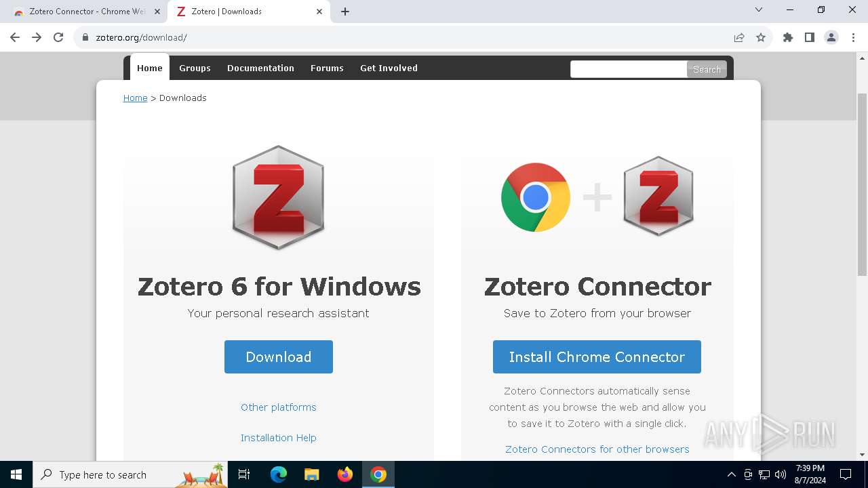Select the Zotero | Downloads tab

click(x=248, y=12)
